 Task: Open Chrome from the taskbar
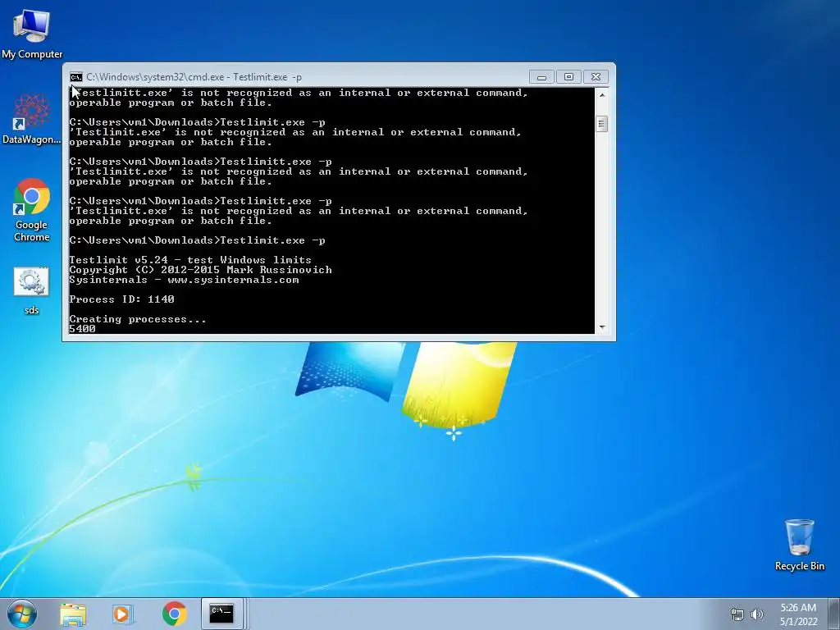pyautogui.click(x=174, y=614)
